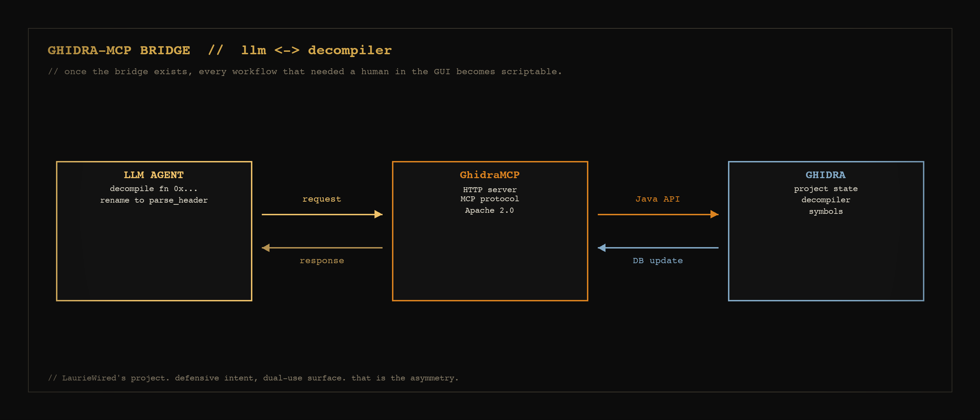Click the "project state" line
This screenshot has width=980, height=420.
[x=826, y=189]
